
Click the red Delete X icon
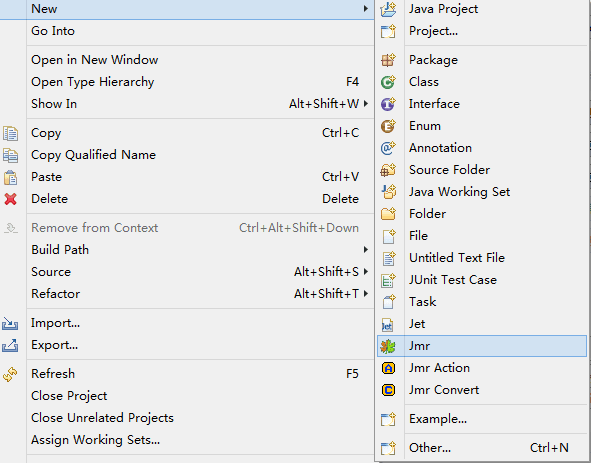(x=11, y=199)
